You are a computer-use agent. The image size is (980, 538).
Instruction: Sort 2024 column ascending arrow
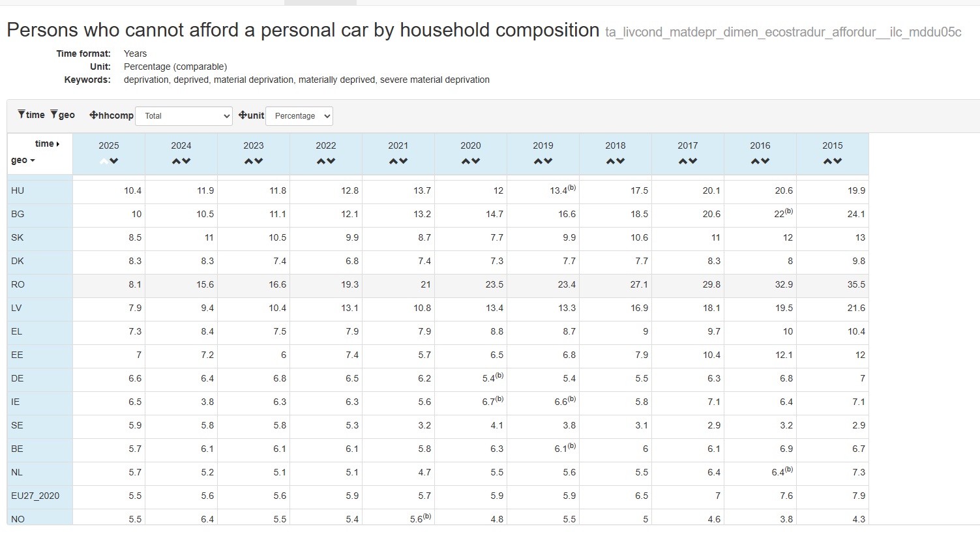[x=176, y=161]
